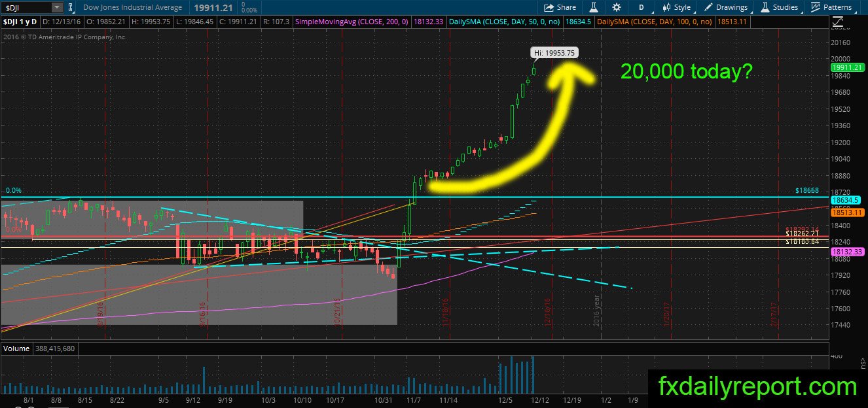Open the Drawings menu
The image size is (868, 408).
[727, 7]
